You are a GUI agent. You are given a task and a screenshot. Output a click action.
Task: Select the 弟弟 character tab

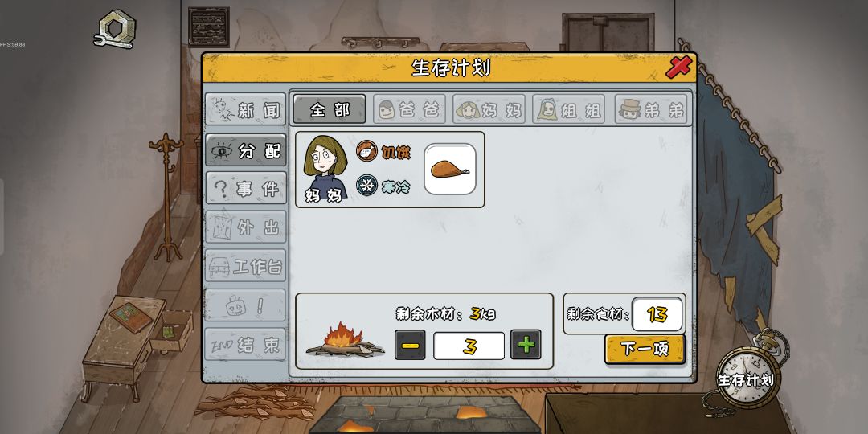click(x=651, y=109)
